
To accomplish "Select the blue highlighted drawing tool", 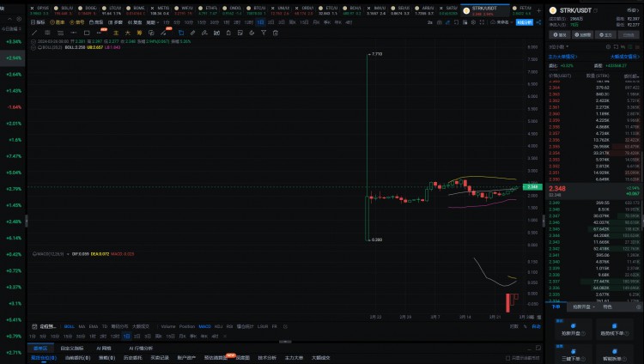I will pyautogui.click(x=181, y=33).
